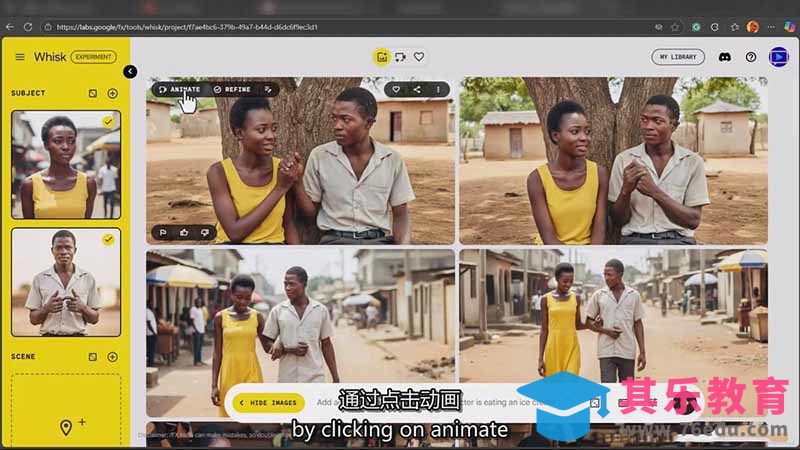Screen dimensions: 800x450
Task: Collapse the sidebar with the black arrow
Action: click(130, 71)
